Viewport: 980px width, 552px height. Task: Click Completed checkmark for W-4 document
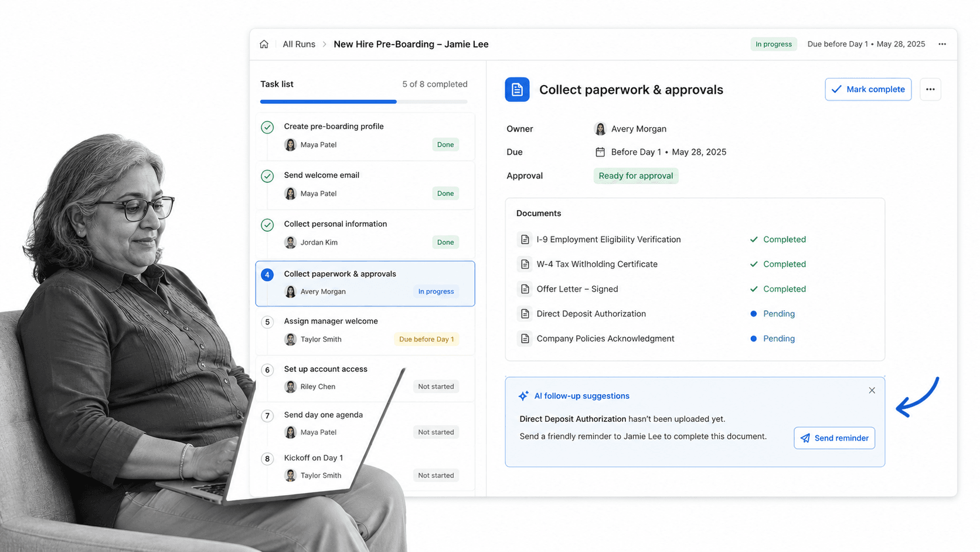[754, 264]
